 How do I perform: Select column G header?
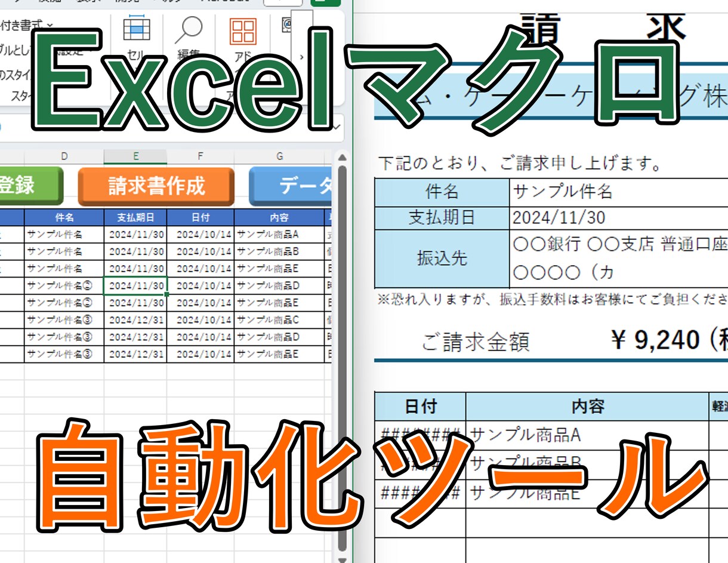[x=280, y=156]
